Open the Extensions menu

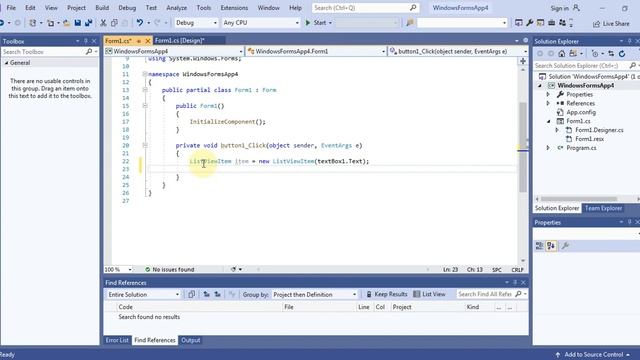234,8
